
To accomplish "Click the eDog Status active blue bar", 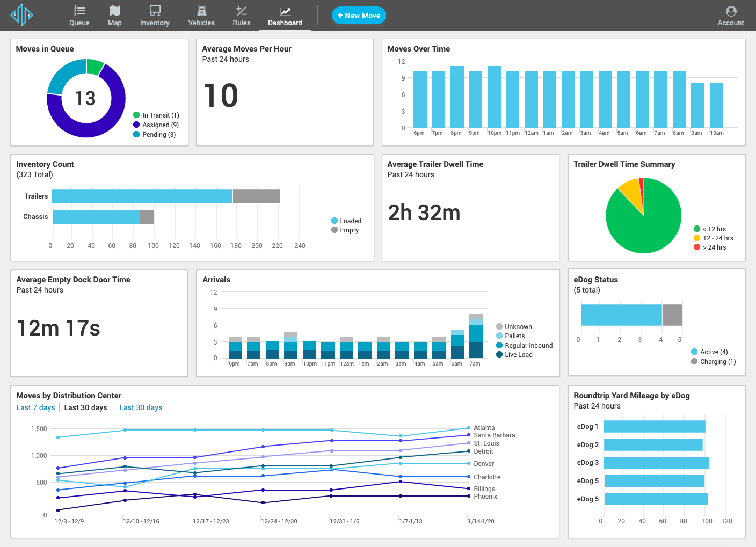I will click(x=621, y=315).
